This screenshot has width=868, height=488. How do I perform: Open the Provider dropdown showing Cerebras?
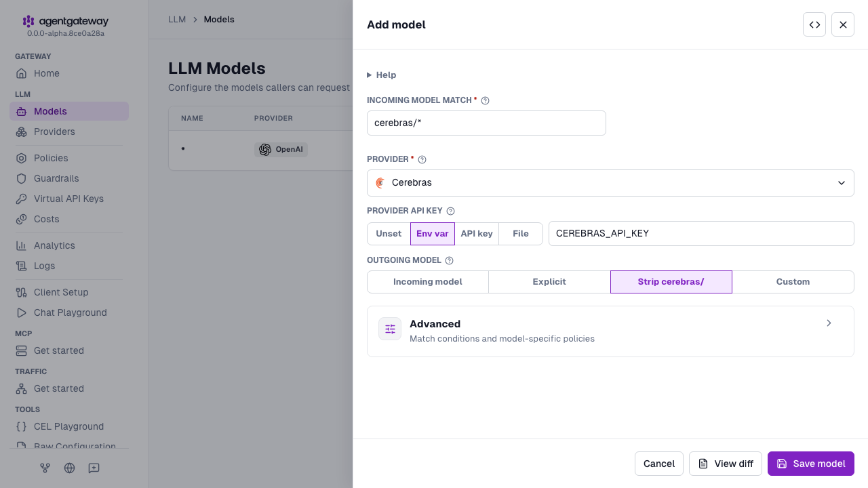pyautogui.click(x=610, y=183)
